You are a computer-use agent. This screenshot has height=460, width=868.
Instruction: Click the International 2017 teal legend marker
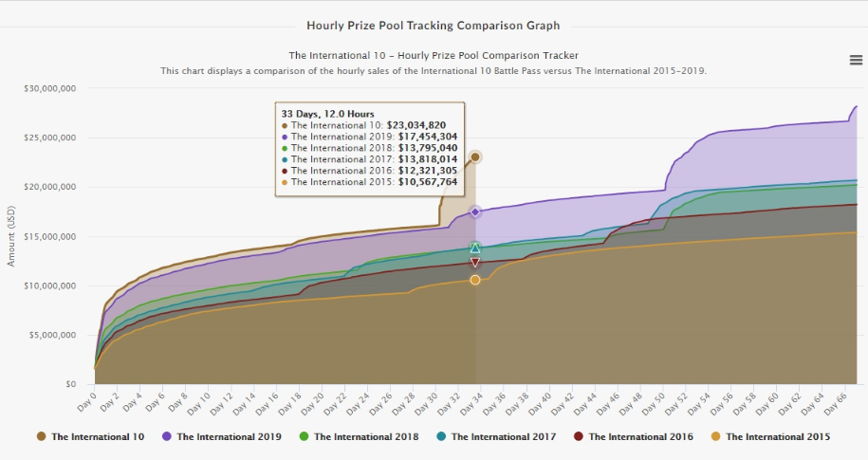pos(440,436)
